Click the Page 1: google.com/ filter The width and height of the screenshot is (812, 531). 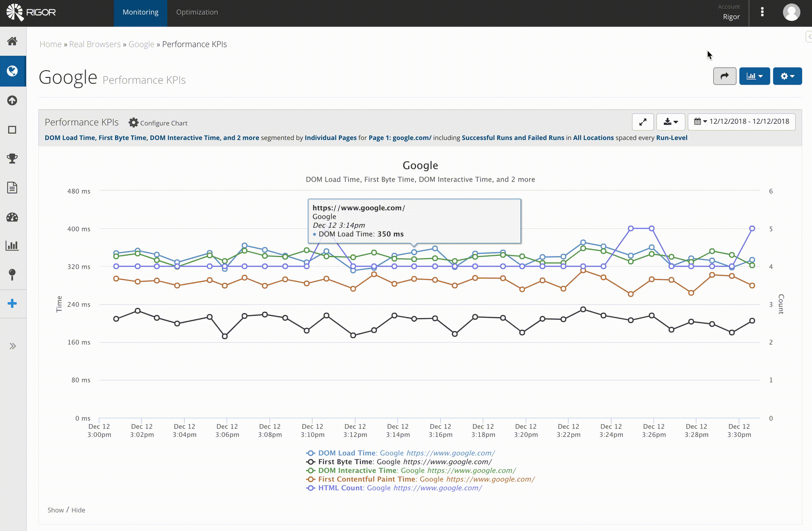[x=400, y=138]
